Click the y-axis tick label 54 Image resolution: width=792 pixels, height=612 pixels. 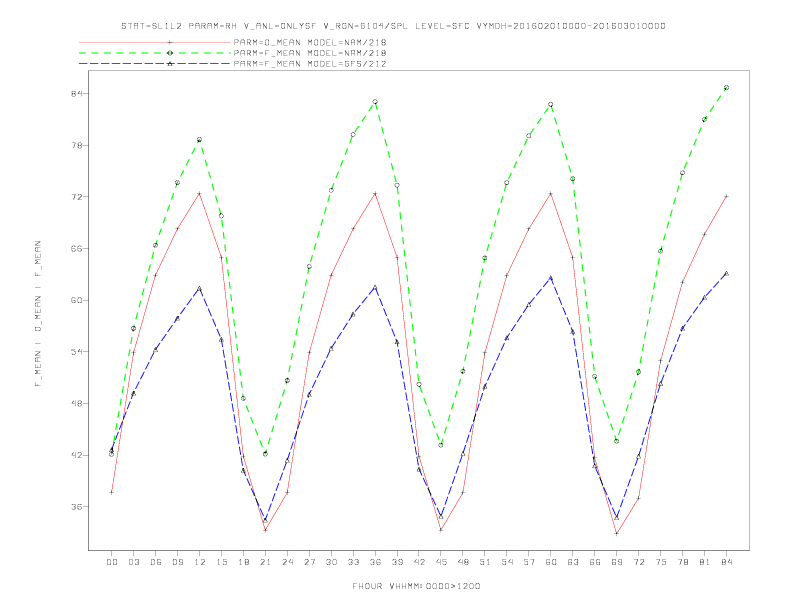point(78,352)
